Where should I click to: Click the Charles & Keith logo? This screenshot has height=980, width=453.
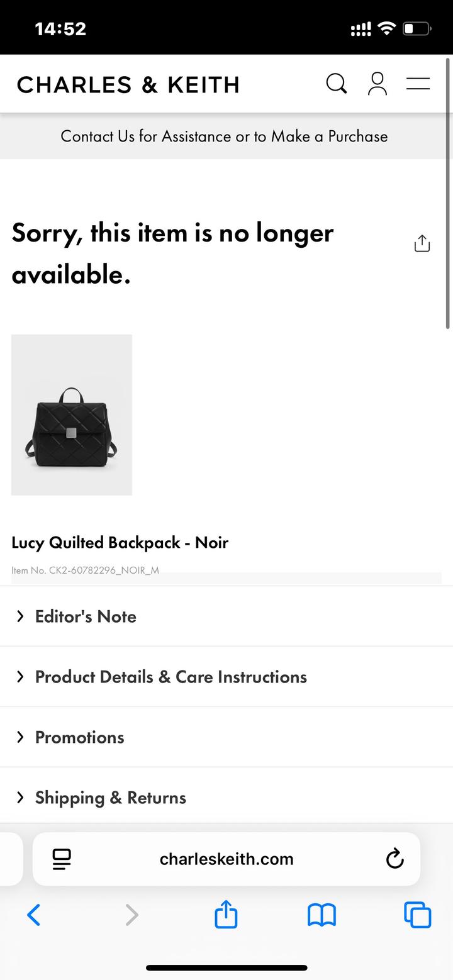[x=128, y=84]
